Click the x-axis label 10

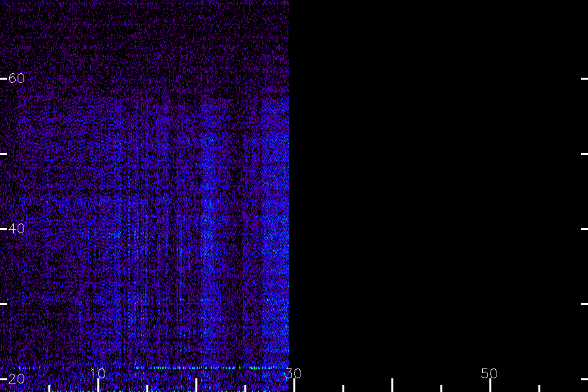click(98, 373)
